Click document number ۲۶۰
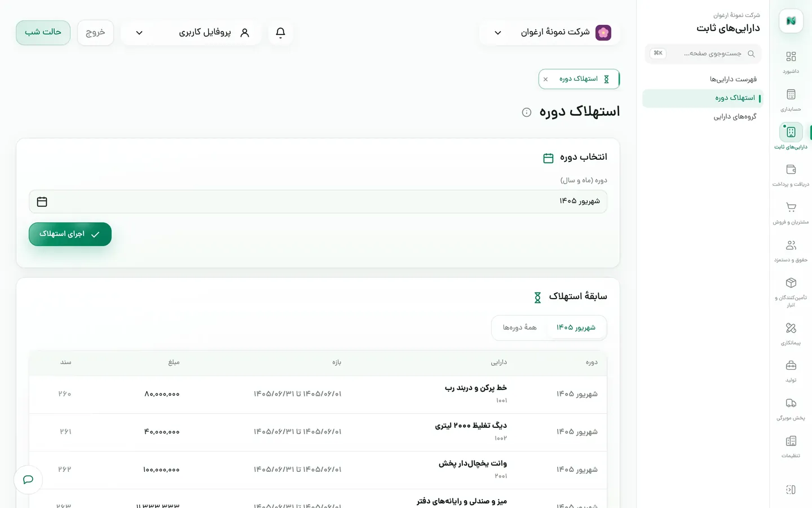 click(x=65, y=394)
